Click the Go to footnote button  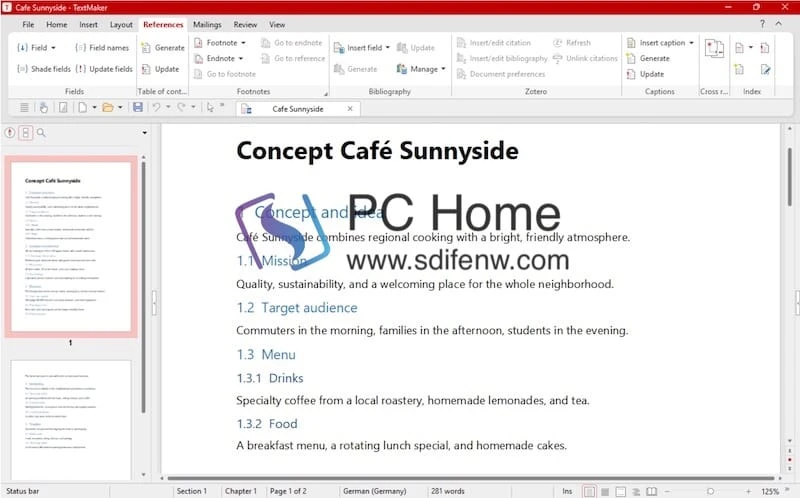click(225, 74)
